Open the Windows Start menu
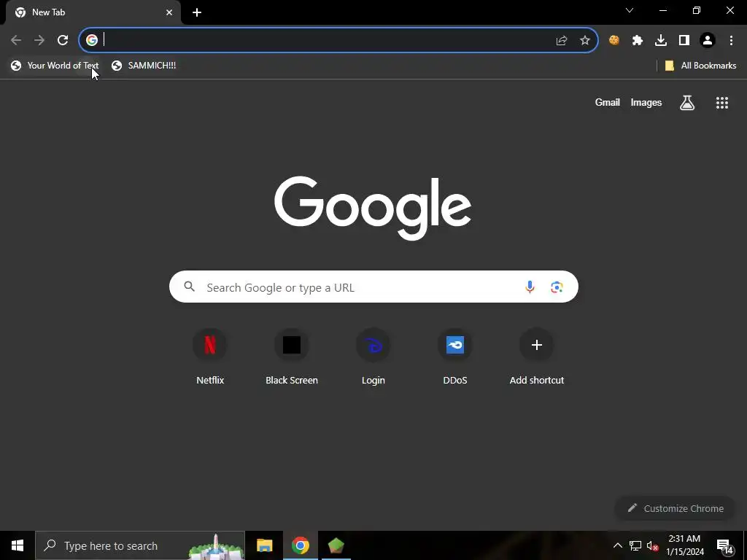Image resolution: width=747 pixels, height=560 pixels. (18, 545)
